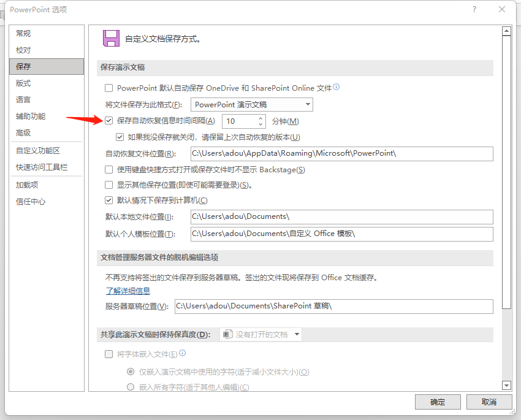Switch to the 语言 category
The image size is (521, 420).
47,99
